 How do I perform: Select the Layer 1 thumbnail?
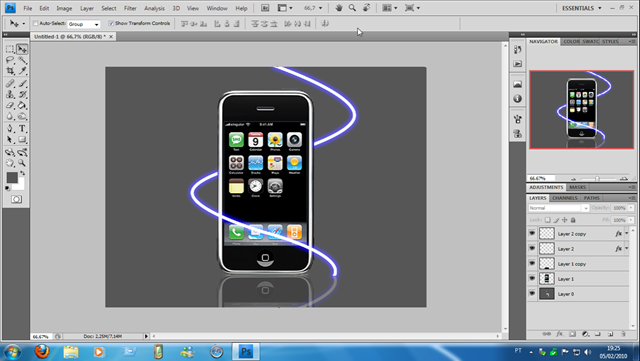(x=547, y=279)
